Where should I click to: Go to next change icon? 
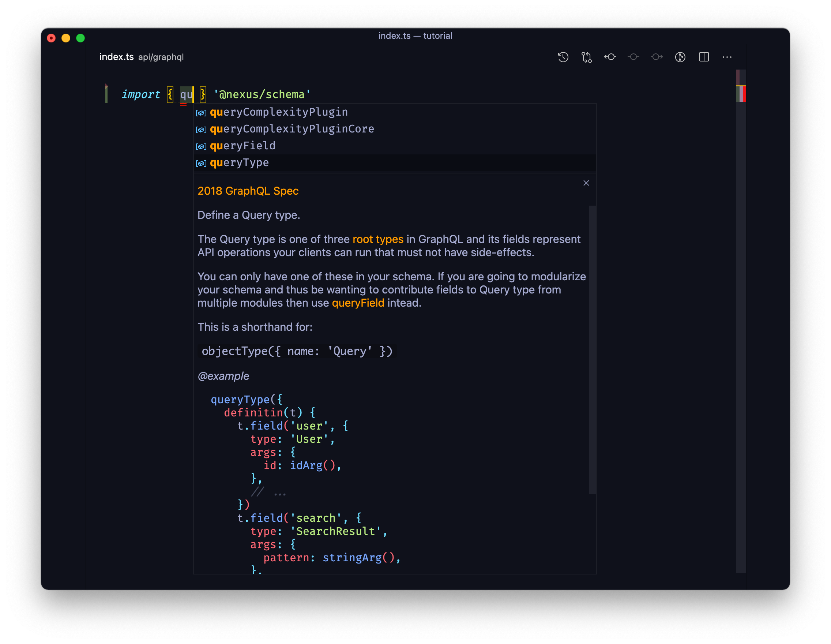(x=657, y=57)
